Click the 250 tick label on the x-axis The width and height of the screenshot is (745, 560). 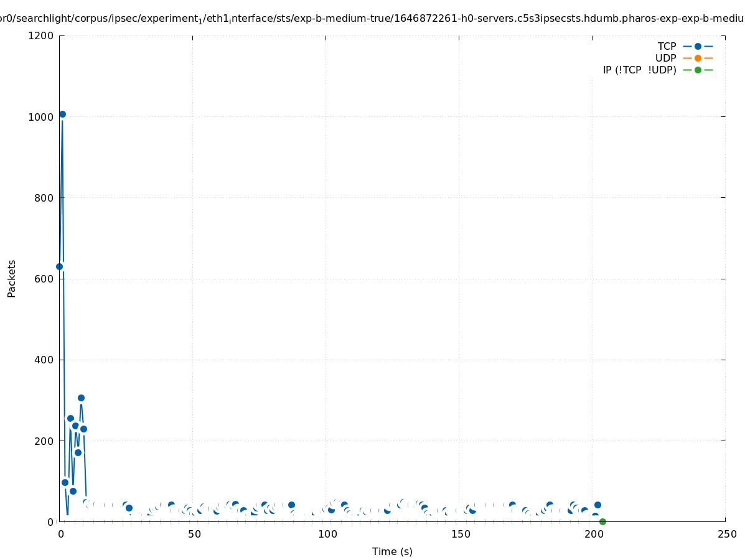click(726, 534)
